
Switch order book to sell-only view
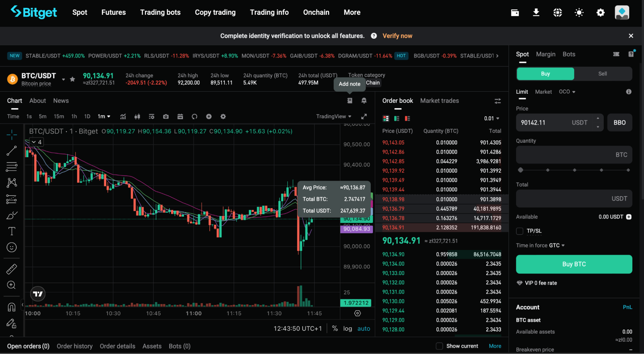408,118
